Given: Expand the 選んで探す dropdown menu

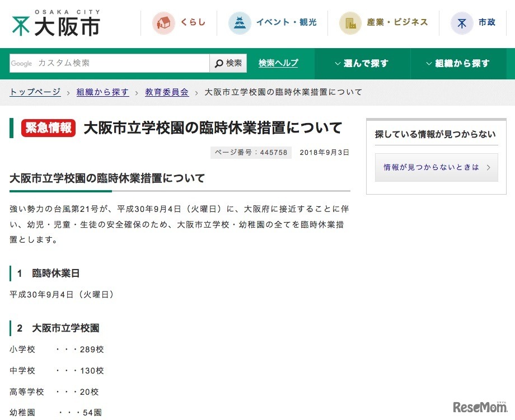Looking at the screenshot, I should click(x=361, y=63).
